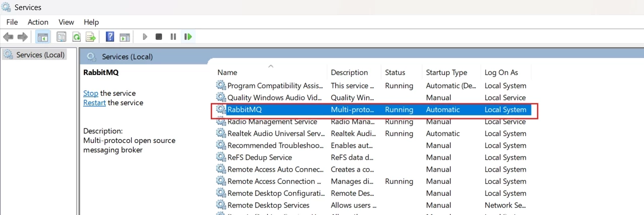Click gear icon of Program Compatibility Assistant row
644x215 pixels.
pyautogui.click(x=221, y=86)
